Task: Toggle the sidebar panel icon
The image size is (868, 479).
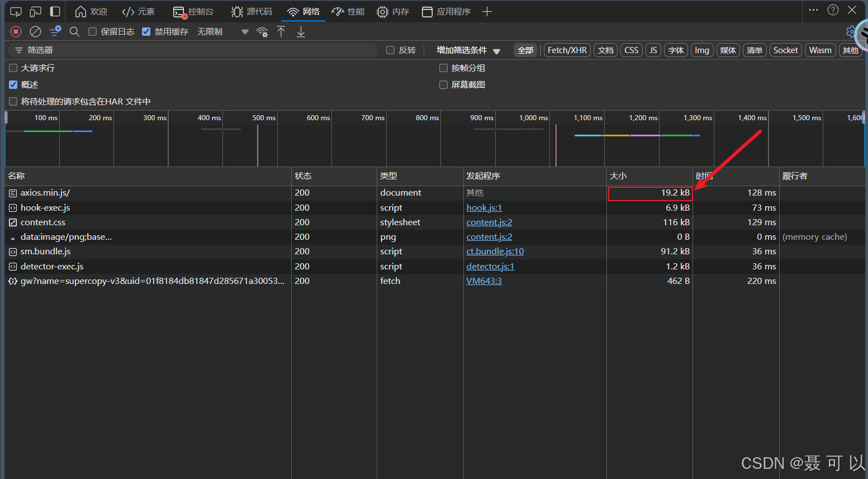Action: click(55, 12)
